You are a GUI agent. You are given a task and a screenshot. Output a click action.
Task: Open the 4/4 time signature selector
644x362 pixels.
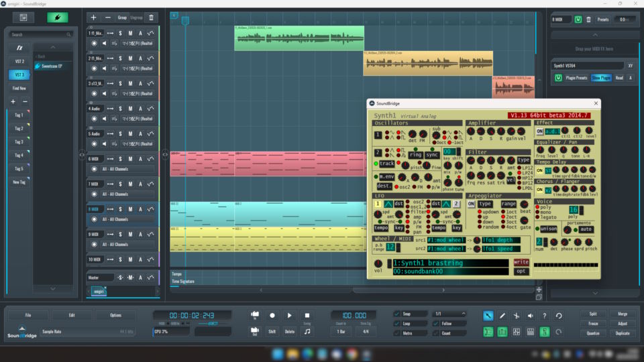tap(366, 332)
